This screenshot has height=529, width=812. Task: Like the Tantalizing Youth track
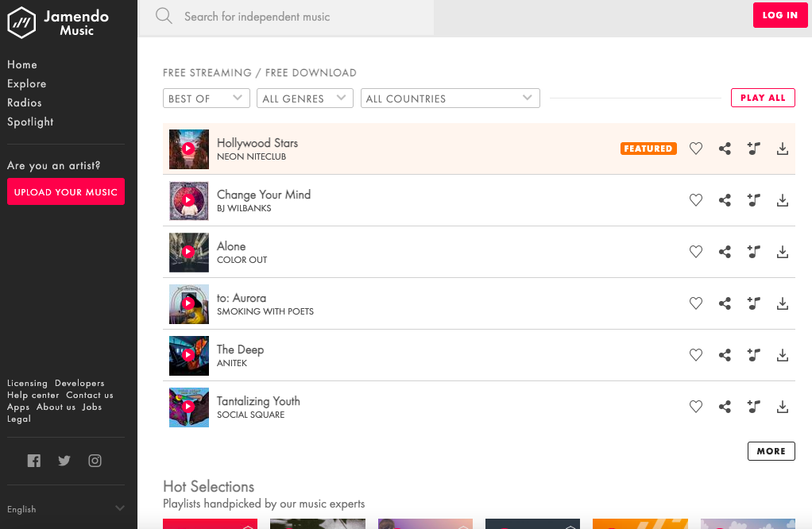695,407
